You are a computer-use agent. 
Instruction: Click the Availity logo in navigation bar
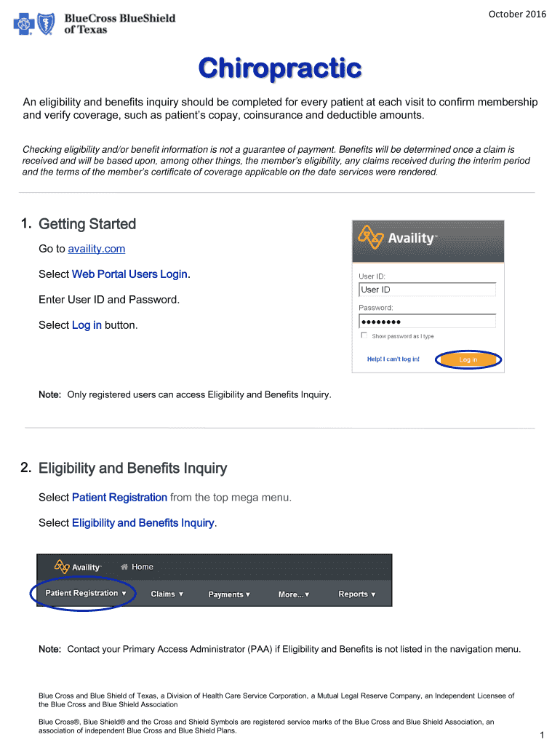point(78,567)
